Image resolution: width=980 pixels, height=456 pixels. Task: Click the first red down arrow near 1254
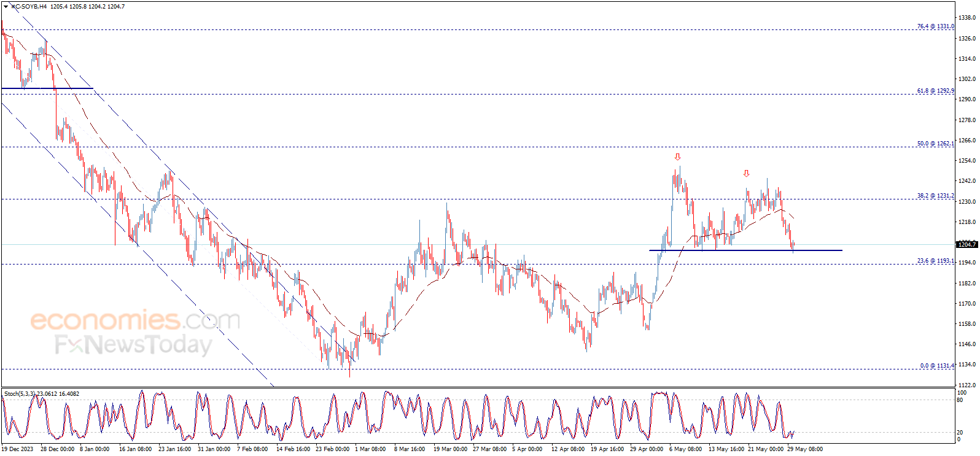tap(677, 157)
